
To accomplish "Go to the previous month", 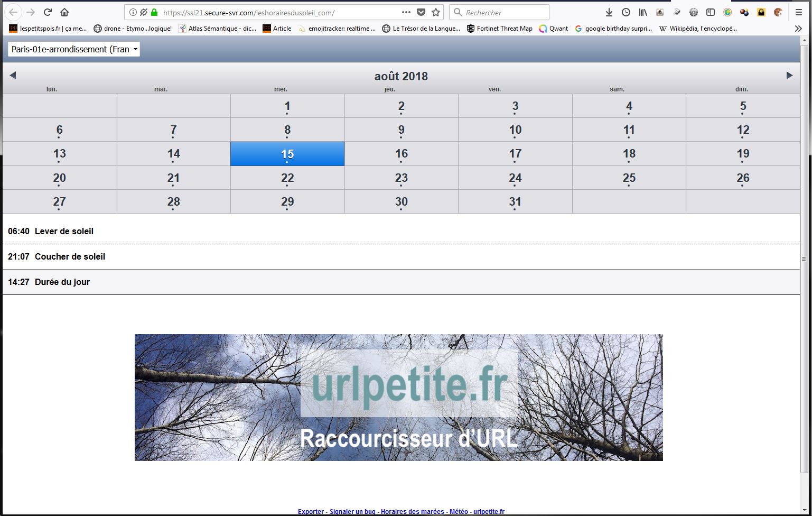I will click(13, 75).
